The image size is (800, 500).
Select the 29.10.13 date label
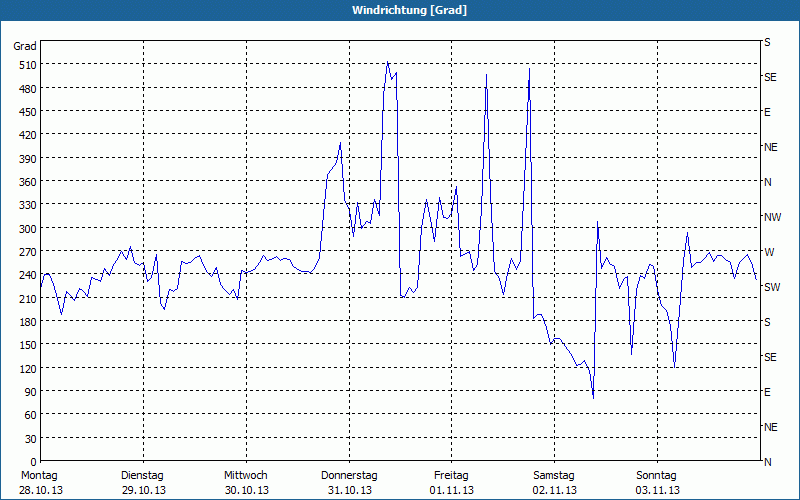(144, 491)
